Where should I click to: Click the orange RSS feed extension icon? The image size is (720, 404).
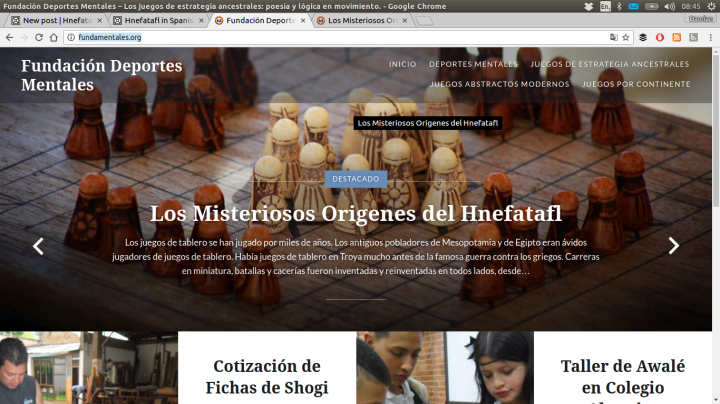677,37
